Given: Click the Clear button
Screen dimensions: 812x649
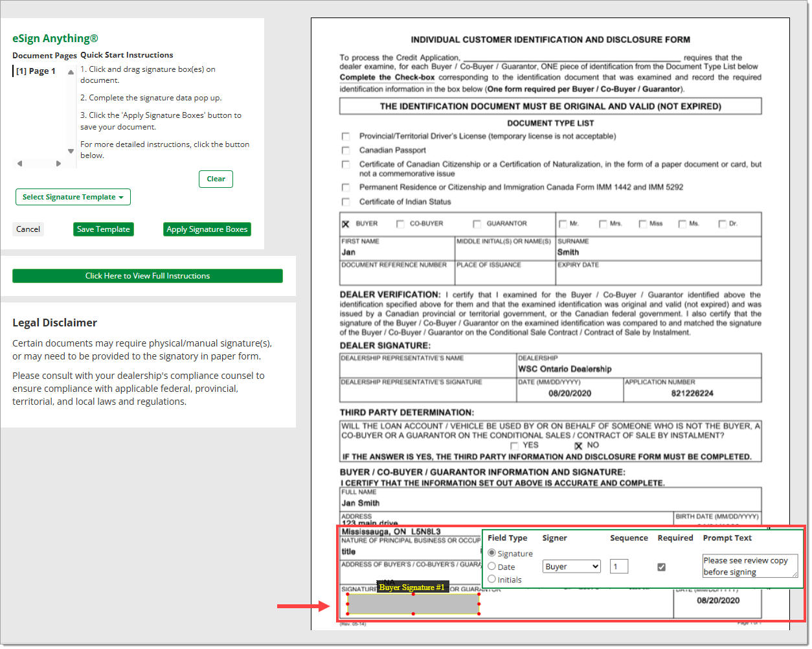Looking at the screenshot, I should point(216,179).
